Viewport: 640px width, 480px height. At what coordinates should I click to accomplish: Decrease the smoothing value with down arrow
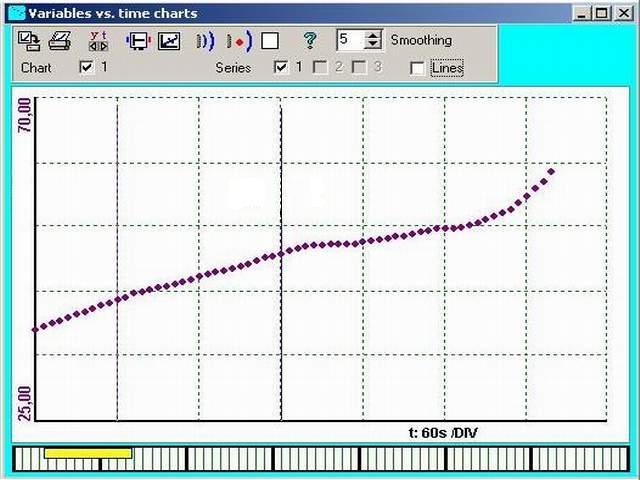373,45
